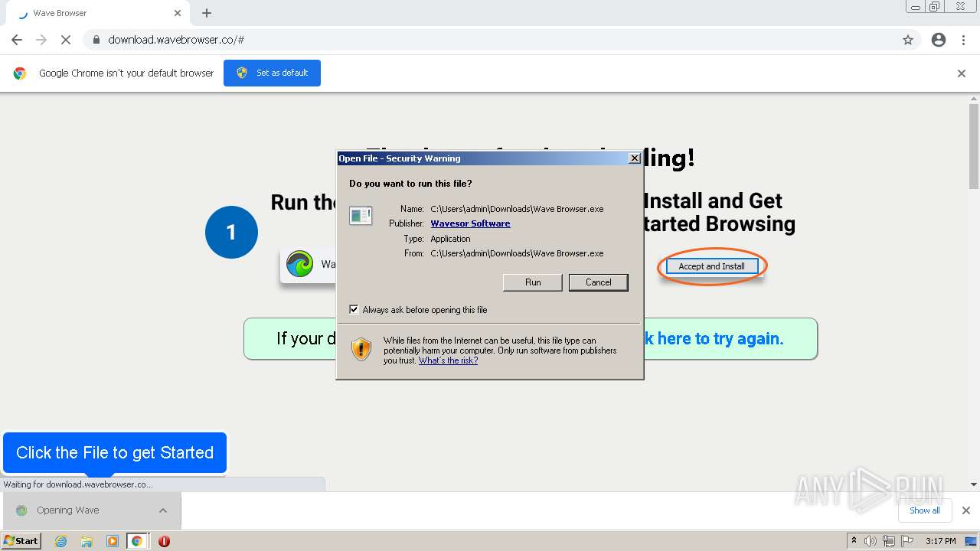
Task: Click the page vertical scrollbar
Action: click(974, 145)
